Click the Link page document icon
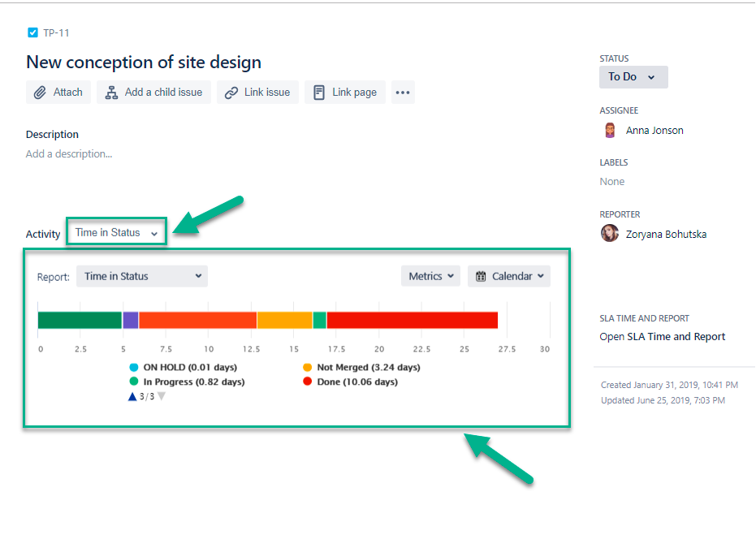The height and width of the screenshot is (535, 756). 318,93
